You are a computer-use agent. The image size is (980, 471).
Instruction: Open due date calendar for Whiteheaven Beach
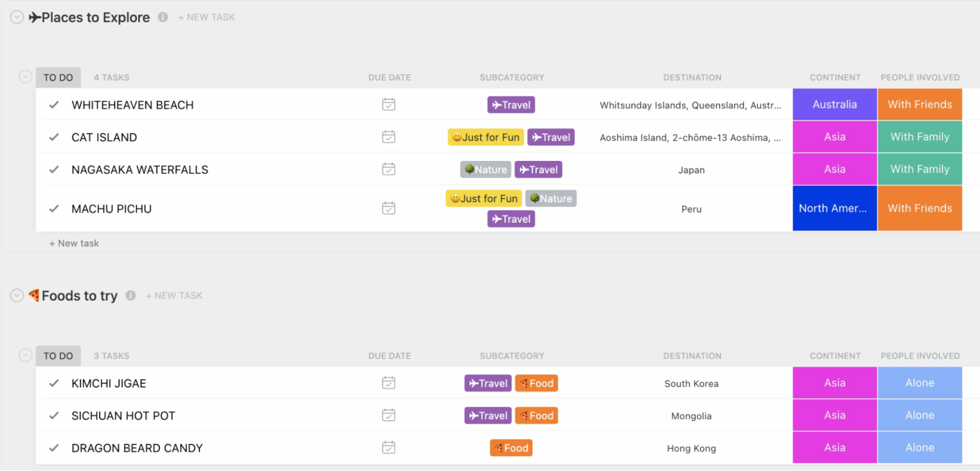coord(388,105)
